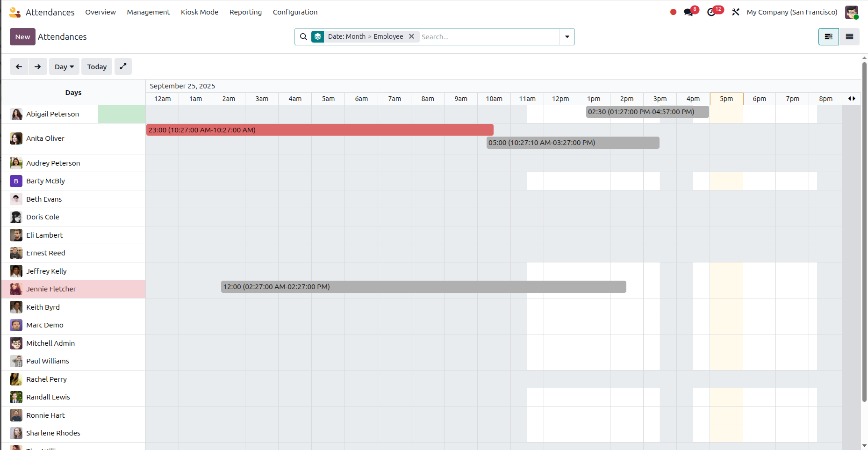Open the company switcher My Company
The width and height of the screenshot is (868, 450).
point(792,12)
